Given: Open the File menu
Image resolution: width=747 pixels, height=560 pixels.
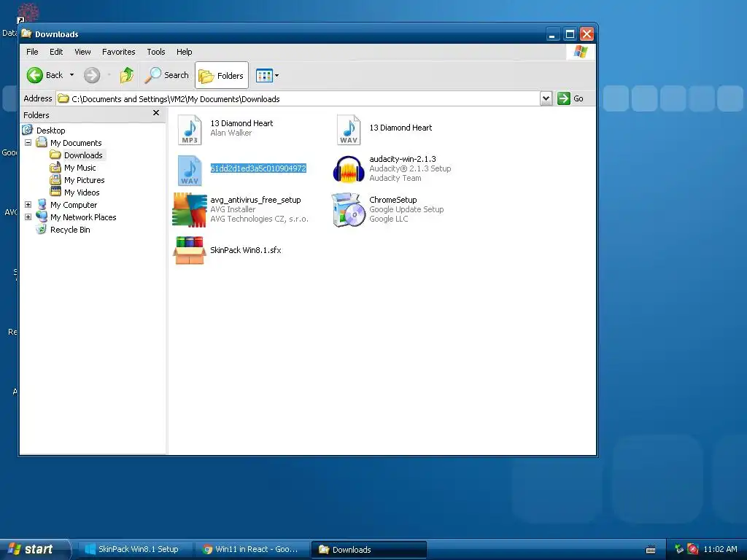Looking at the screenshot, I should pos(32,52).
